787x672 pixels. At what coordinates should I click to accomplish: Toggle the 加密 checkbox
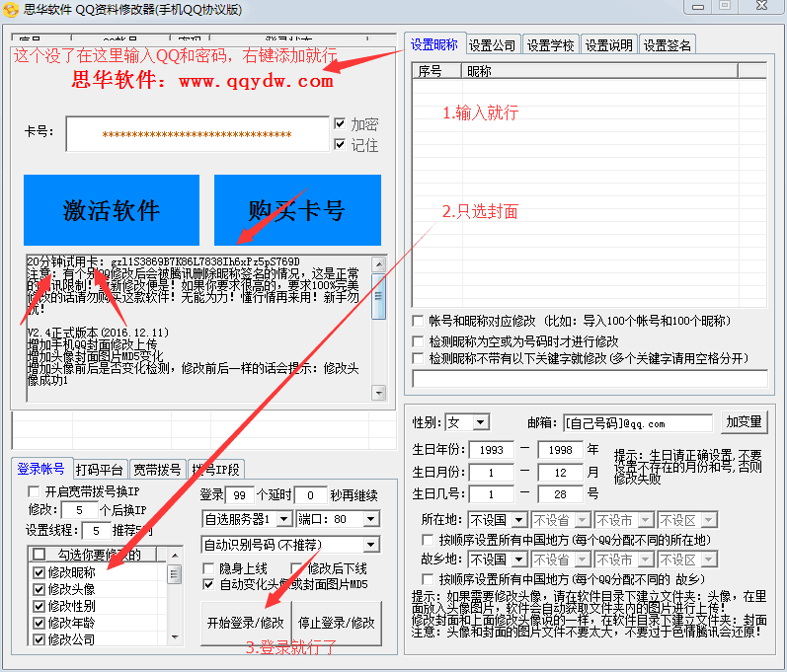tap(340, 123)
